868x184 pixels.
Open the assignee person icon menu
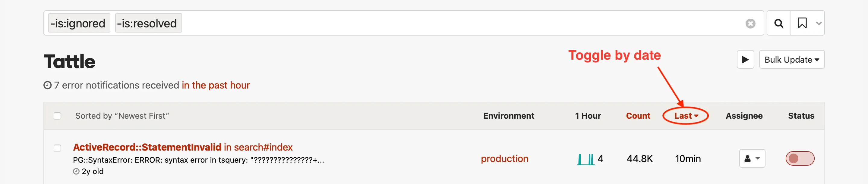pos(752,158)
